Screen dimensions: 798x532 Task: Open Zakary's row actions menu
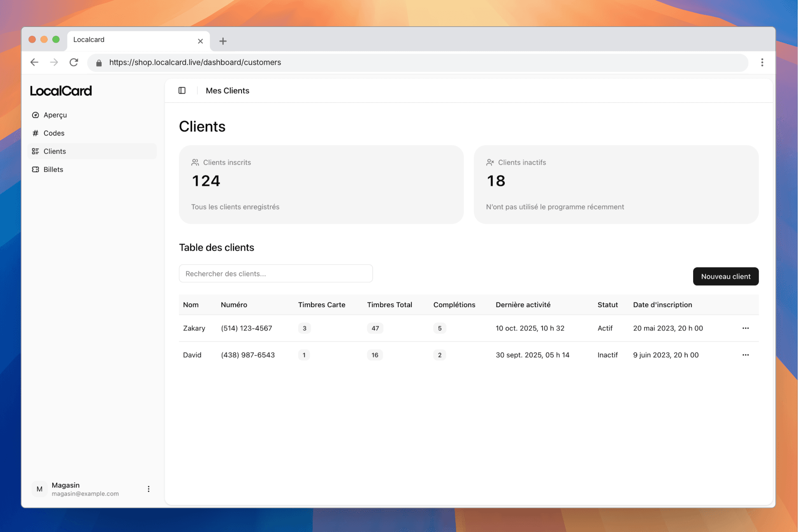(745, 328)
